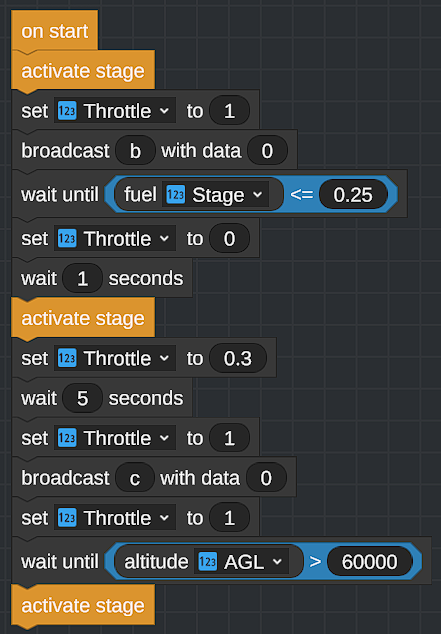Click the broadcast message name 'c' field
The image size is (441, 634).
coord(135,478)
